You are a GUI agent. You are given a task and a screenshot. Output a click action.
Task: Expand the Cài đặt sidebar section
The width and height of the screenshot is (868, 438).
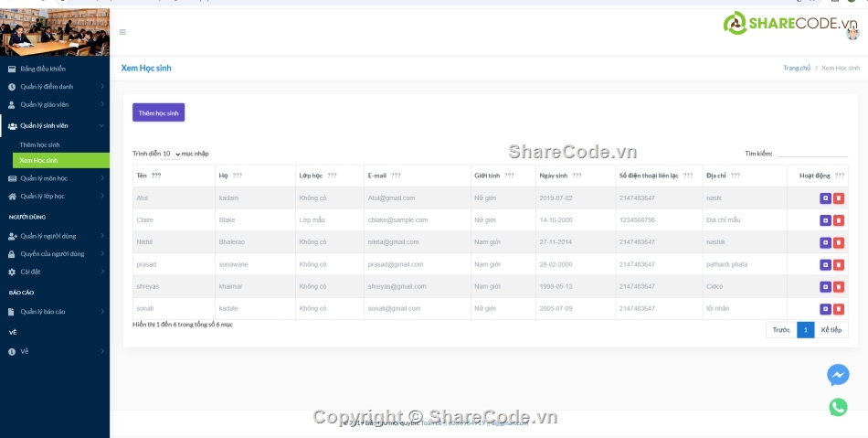tap(55, 272)
